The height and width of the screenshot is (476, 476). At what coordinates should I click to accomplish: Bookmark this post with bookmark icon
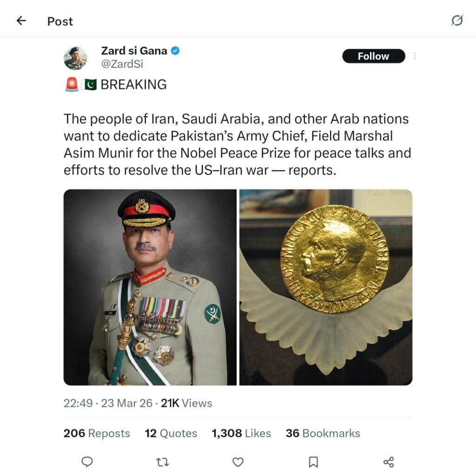pyautogui.click(x=313, y=462)
